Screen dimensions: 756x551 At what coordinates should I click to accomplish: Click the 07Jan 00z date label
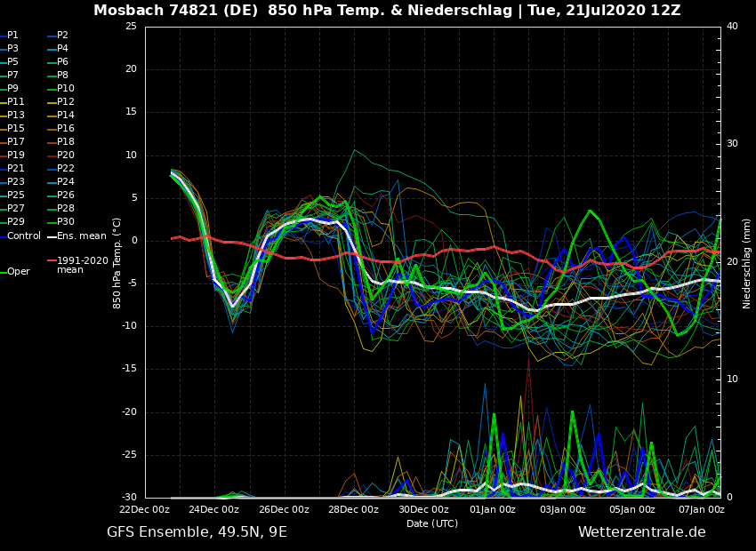coord(702,510)
